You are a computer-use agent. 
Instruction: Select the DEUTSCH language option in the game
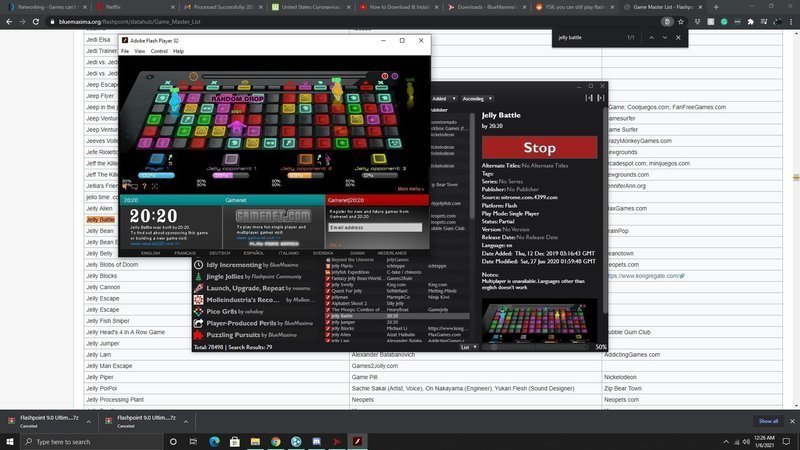pos(219,253)
